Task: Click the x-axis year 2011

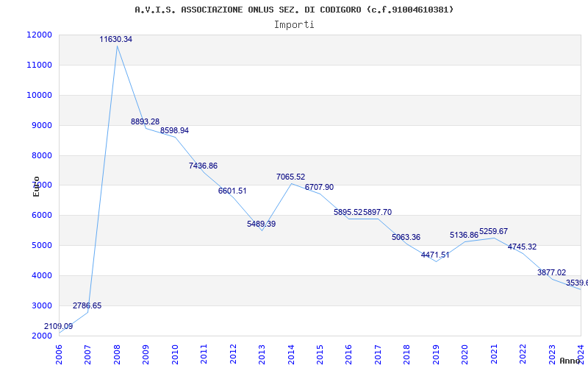Action: 204,355
